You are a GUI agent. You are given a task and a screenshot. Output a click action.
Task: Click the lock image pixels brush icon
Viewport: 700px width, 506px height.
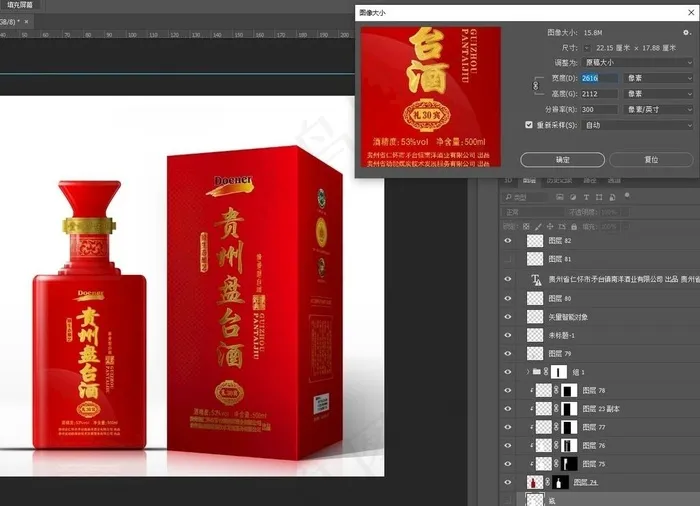(538, 227)
